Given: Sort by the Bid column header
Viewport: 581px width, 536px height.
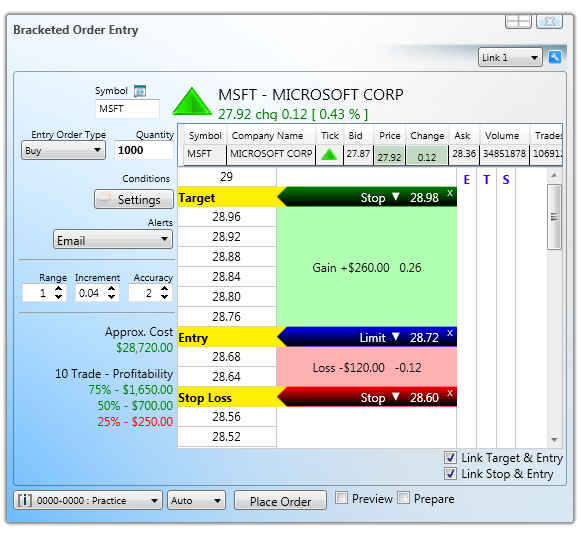Looking at the screenshot, I should point(358,136).
